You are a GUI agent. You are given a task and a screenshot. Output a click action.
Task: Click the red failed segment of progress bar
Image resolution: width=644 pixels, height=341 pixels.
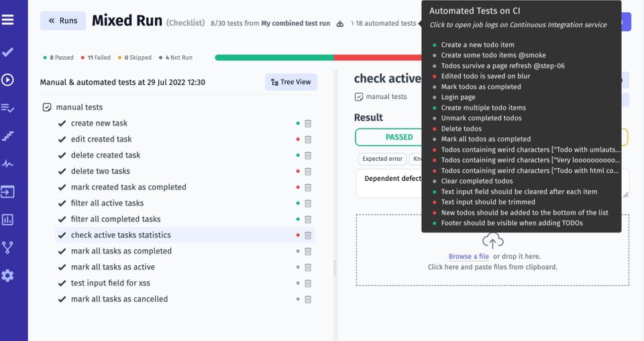click(x=378, y=58)
